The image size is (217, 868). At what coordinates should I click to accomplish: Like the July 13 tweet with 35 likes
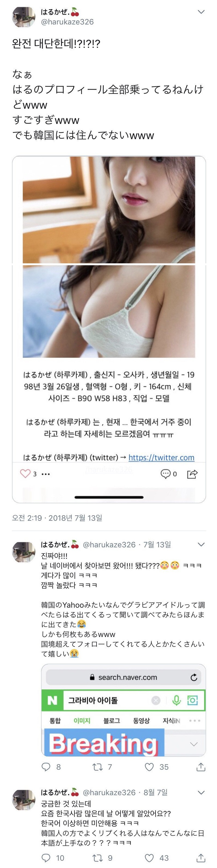[x=149, y=767]
